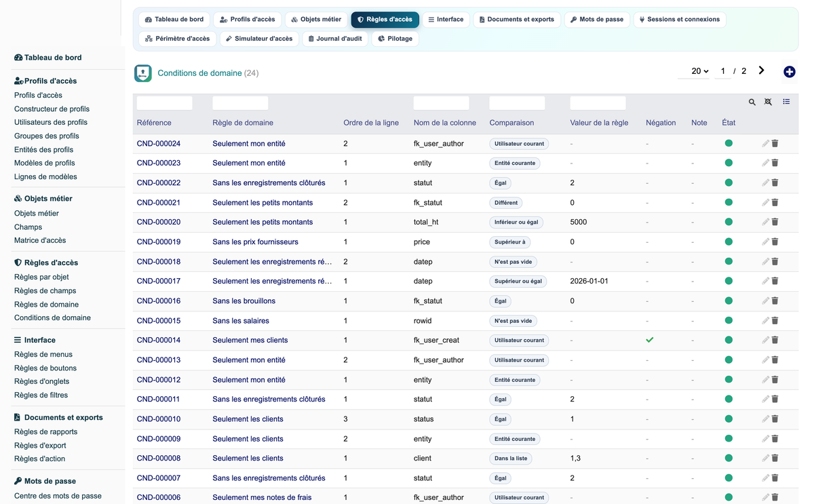Click the edit pencil for CND-000020
The image size is (814, 504).
point(765,222)
